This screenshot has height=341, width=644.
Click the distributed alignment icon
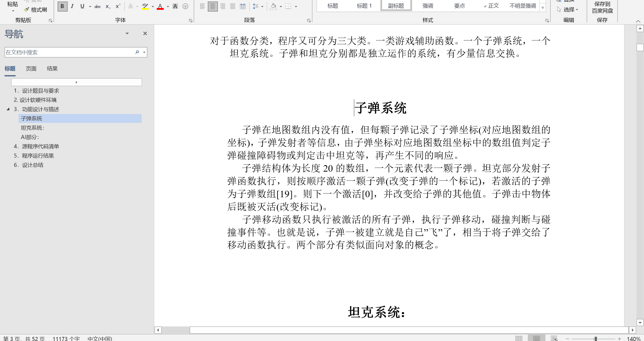tap(243, 6)
